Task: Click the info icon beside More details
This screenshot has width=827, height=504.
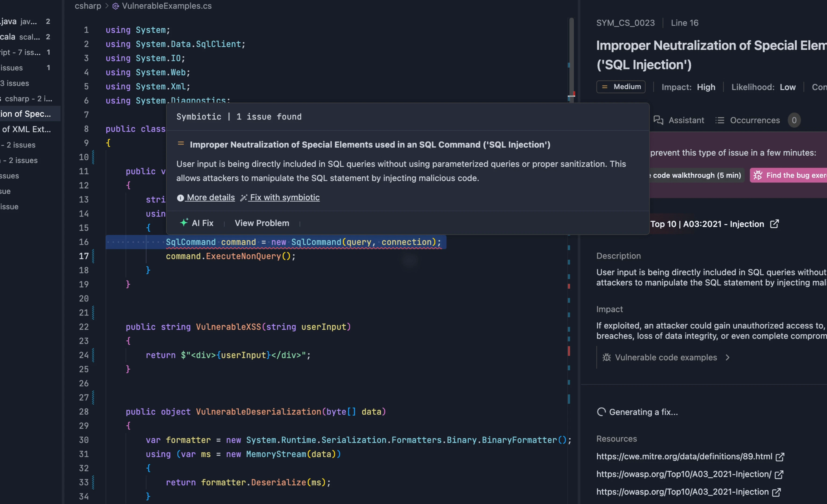Action: [180, 198]
